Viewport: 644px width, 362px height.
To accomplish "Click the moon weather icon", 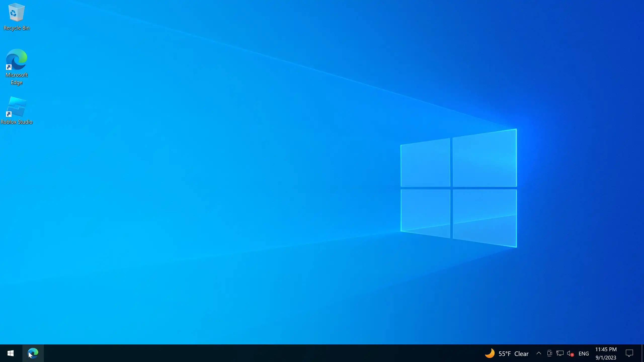I will pyautogui.click(x=490, y=353).
